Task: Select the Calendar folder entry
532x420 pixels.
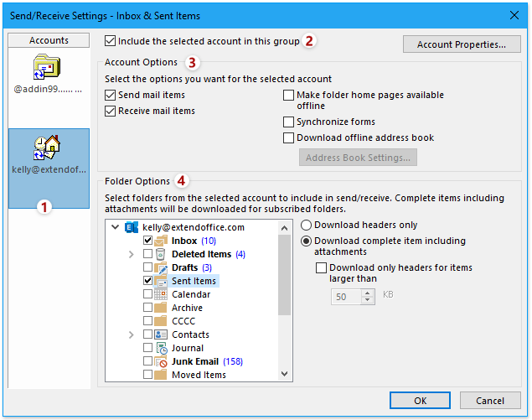Action: (191, 294)
